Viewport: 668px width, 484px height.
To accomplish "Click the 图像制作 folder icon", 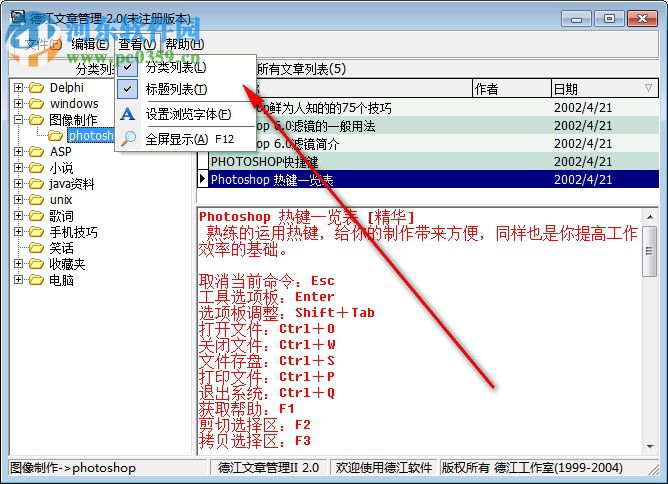I will 37,120.
